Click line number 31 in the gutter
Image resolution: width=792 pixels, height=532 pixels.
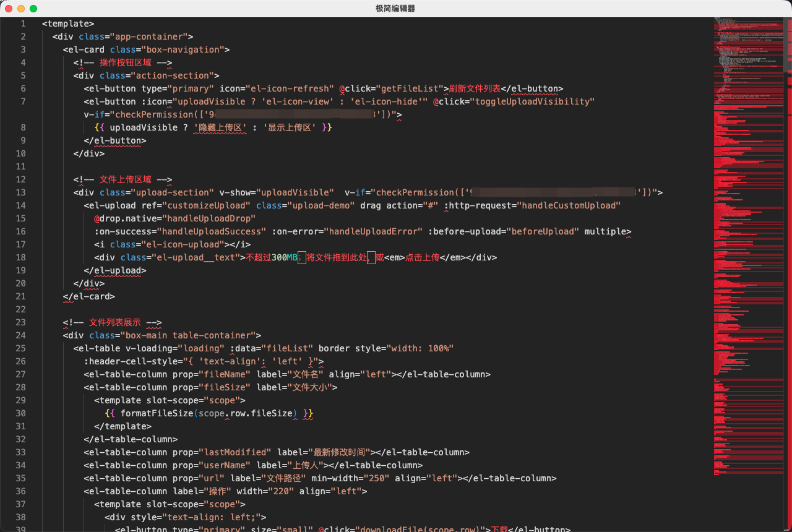20,426
